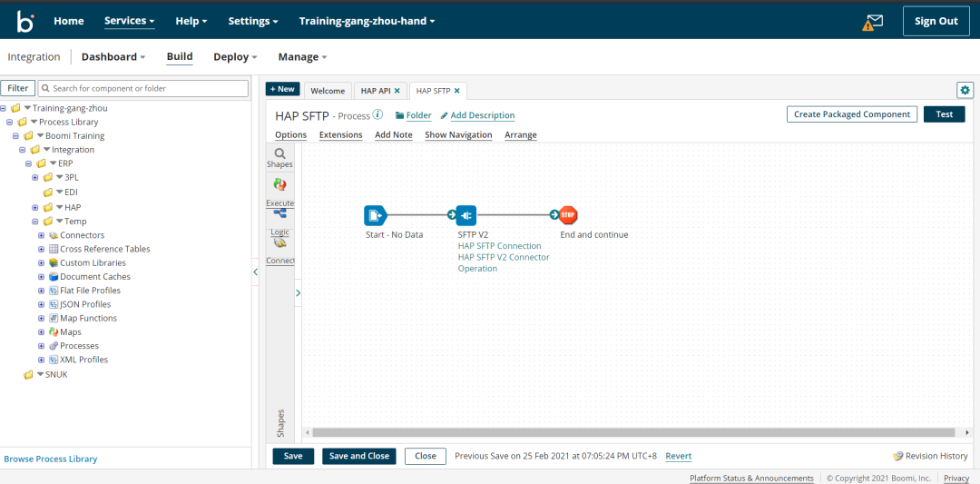This screenshot has width=980, height=484.
Task: Open the mail notifications icon
Action: tap(875, 21)
